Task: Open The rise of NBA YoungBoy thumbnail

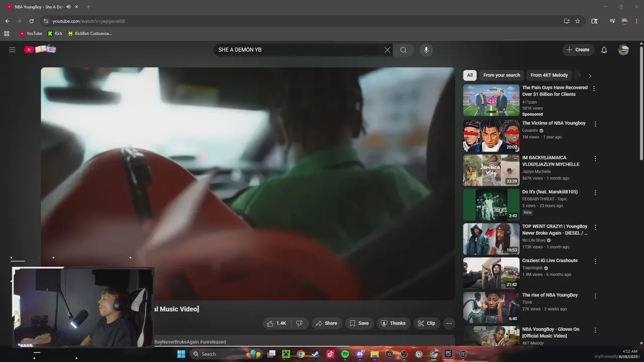Action: click(491, 308)
